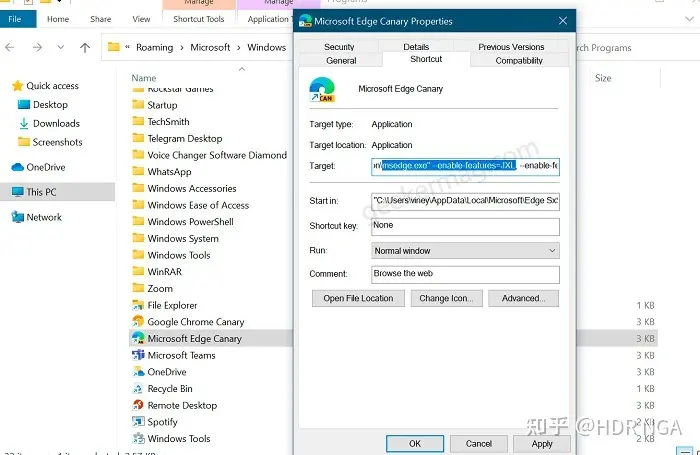Screen dimensions: 700x455
Task: Click Name column sort arrow
Action: point(242,69)
